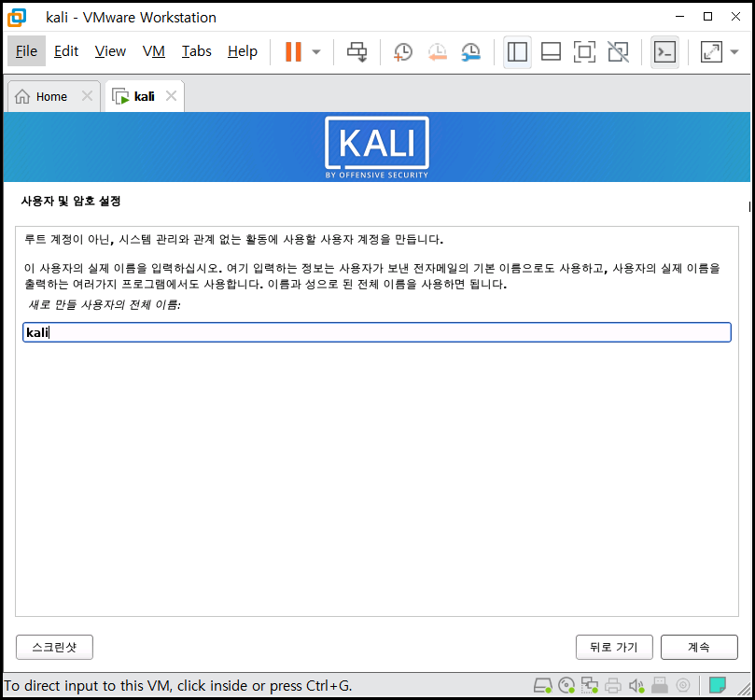Open the View menu
This screenshot has width=755, height=700.
[110, 51]
